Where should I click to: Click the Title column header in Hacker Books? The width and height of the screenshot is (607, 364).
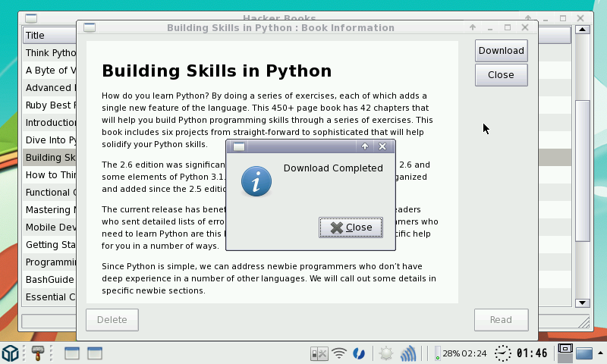click(49, 35)
